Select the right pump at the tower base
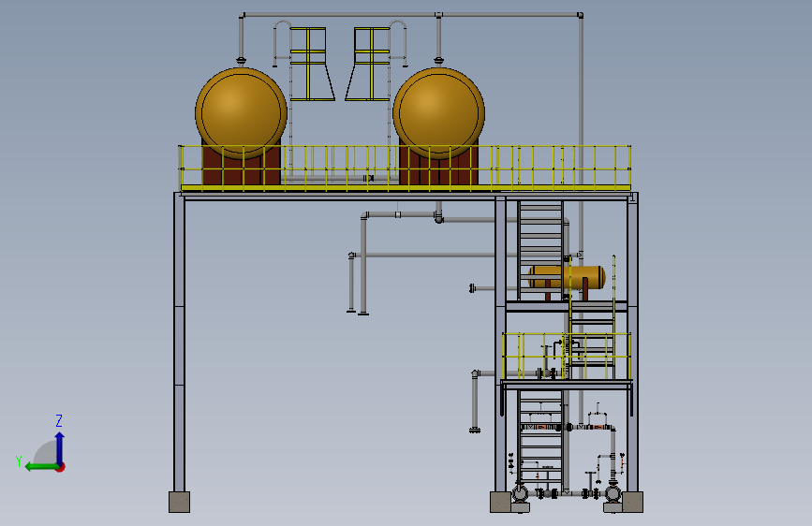This screenshot has height=526, width=812. pos(613,494)
